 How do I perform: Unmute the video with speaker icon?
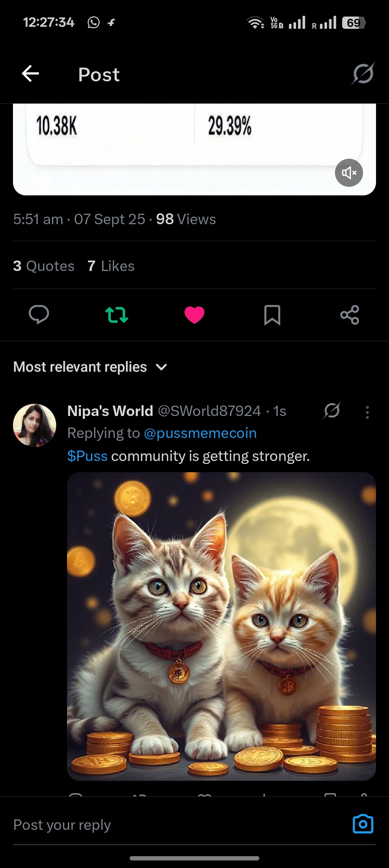349,173
